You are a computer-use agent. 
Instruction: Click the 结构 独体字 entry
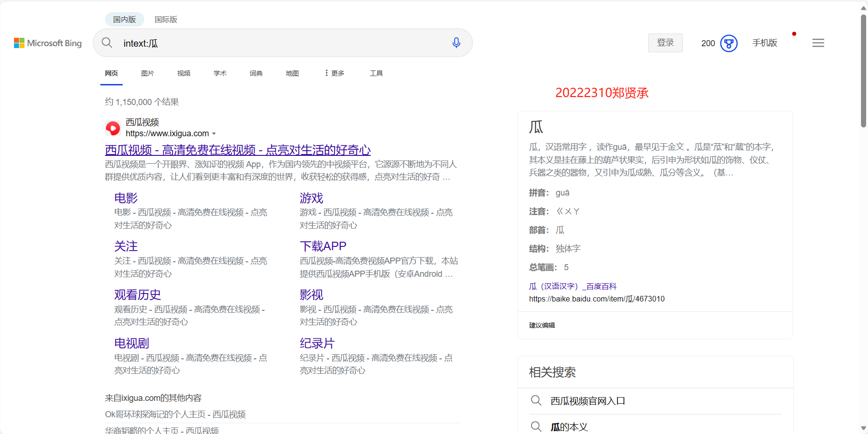[x=555, y=249]
